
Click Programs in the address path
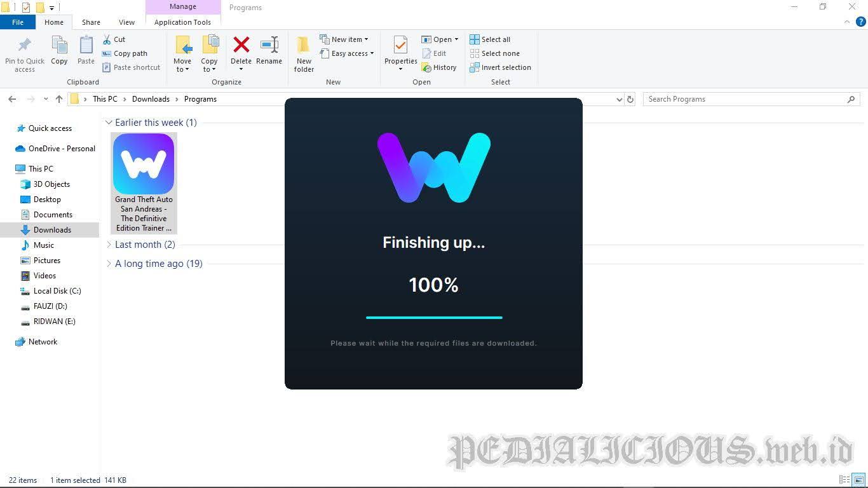pos(200,99)
